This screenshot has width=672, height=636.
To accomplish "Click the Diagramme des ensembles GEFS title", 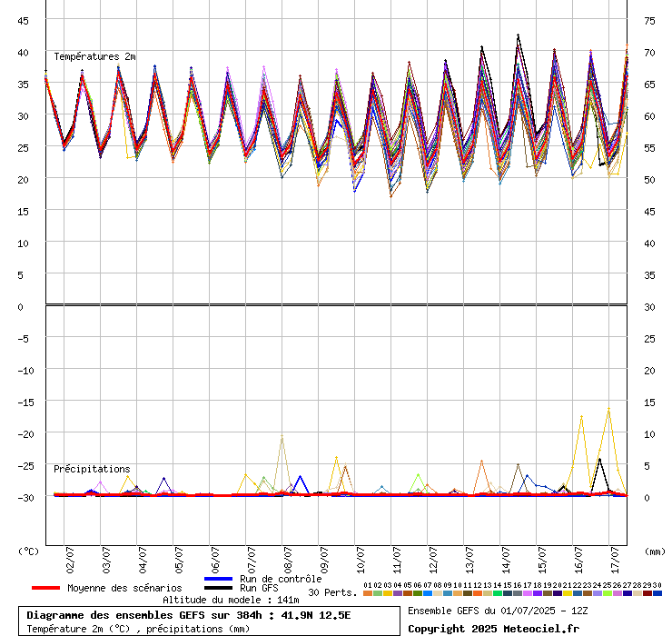I will click(x=189, y=615).
